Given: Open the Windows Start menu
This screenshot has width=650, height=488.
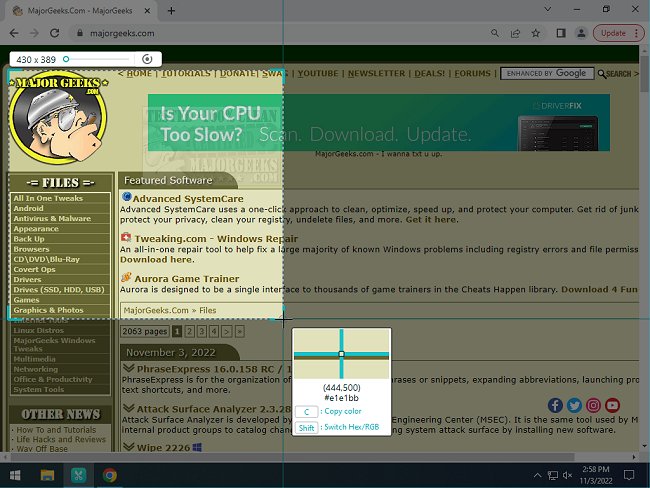Looking at the screenshot, I should [x=15, y=475].
